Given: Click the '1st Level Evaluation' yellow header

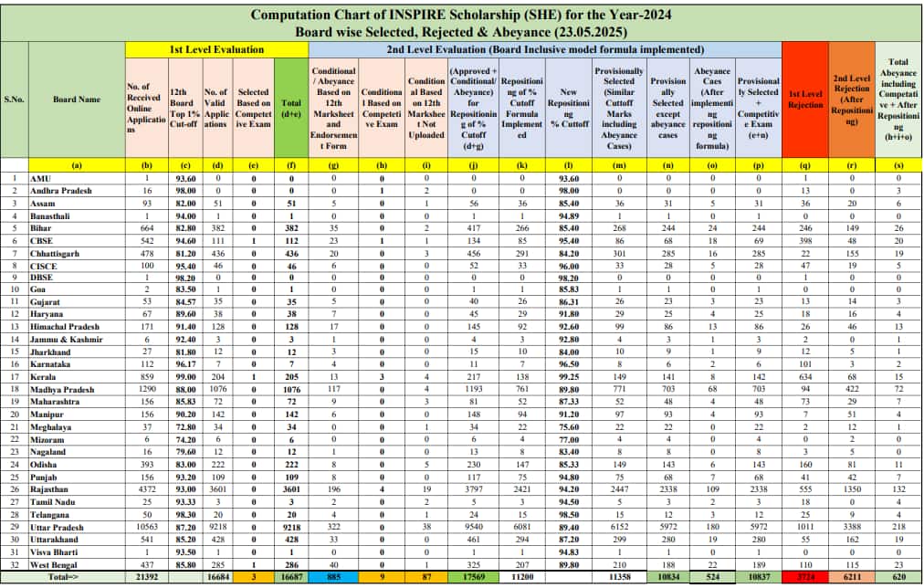Looking at the screenshot, I should [x=216, y=49].
